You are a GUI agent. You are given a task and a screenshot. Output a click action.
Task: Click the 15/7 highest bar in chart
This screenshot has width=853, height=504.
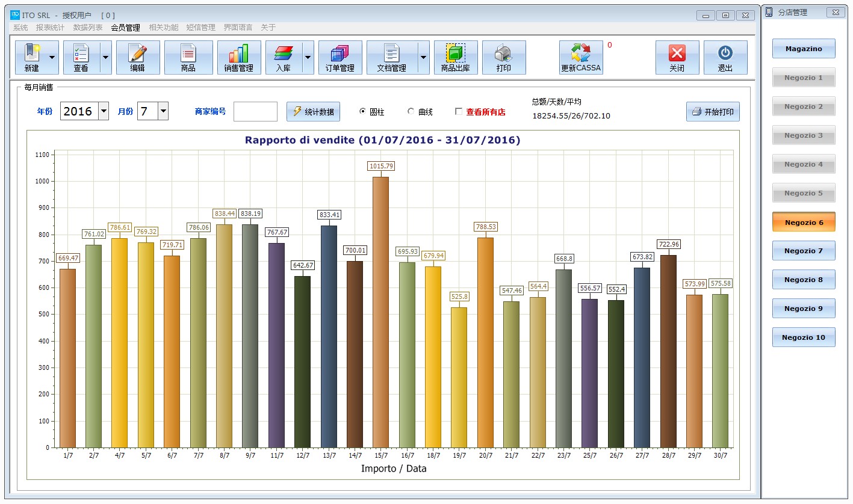(380, 312)
